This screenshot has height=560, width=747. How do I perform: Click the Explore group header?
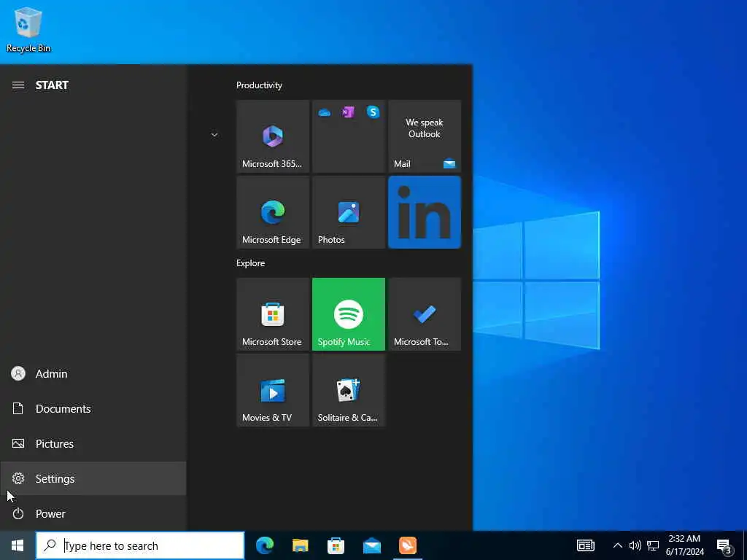[251, 263]
